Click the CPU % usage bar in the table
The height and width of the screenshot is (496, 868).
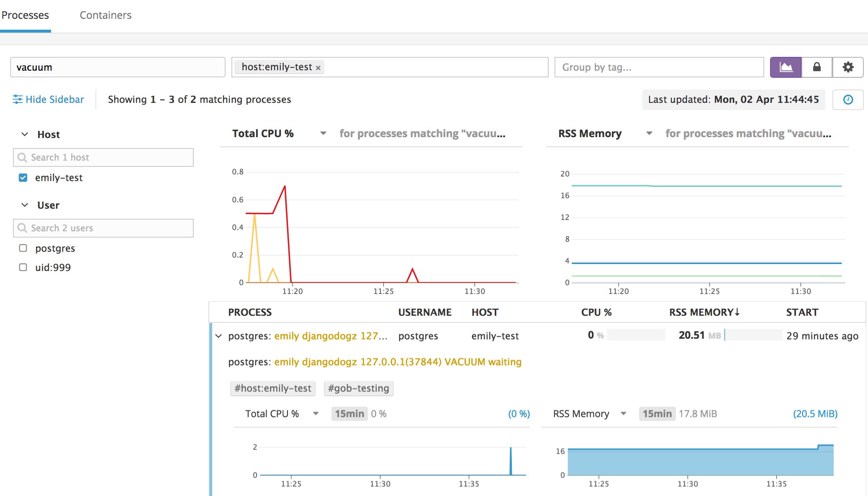[x=635, y=335]
